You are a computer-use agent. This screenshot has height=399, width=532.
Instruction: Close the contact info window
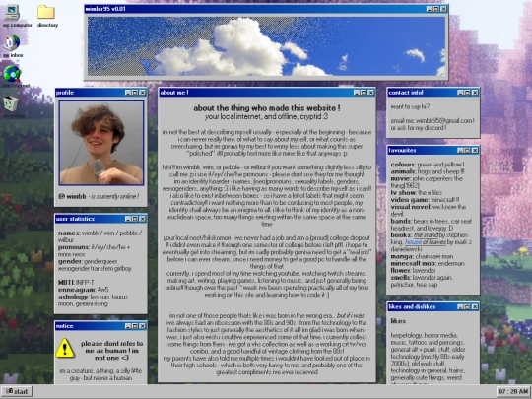475,93
